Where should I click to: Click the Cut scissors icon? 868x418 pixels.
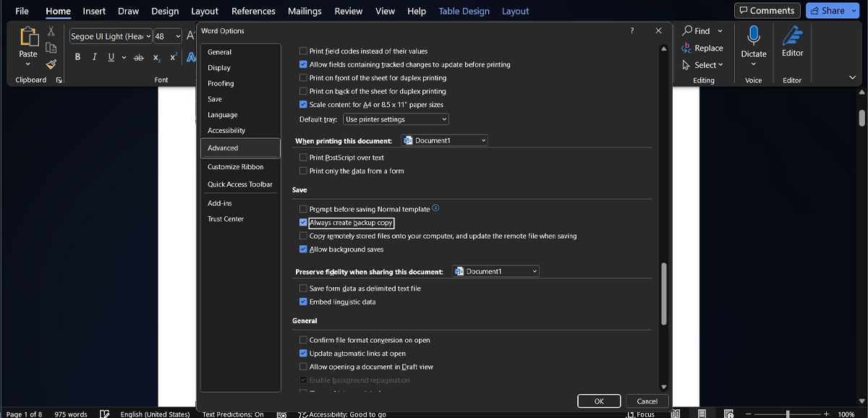tap(51, 31)
